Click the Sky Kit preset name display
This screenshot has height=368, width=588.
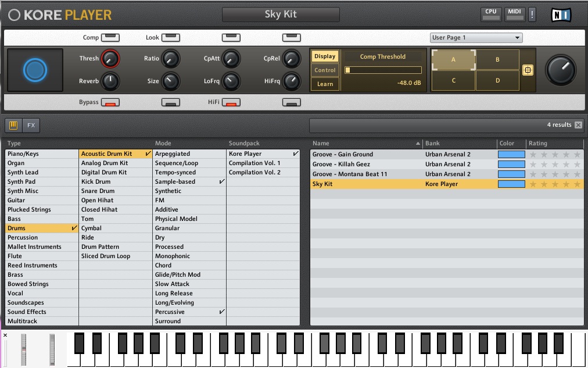click(x=281, y=15)
